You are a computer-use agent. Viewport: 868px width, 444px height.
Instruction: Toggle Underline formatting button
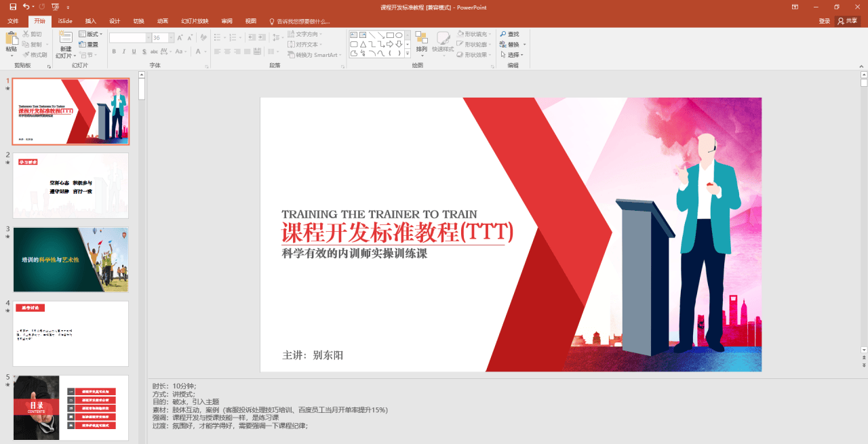134,52
